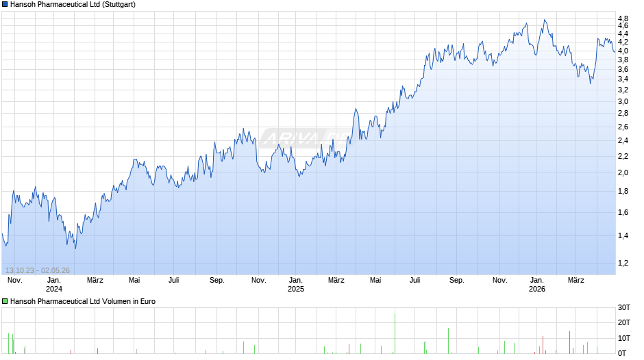The width and height of the screenshot is (644, 360).
Task: Click the 2,4 price axis label
Action: tap(623, 141)
